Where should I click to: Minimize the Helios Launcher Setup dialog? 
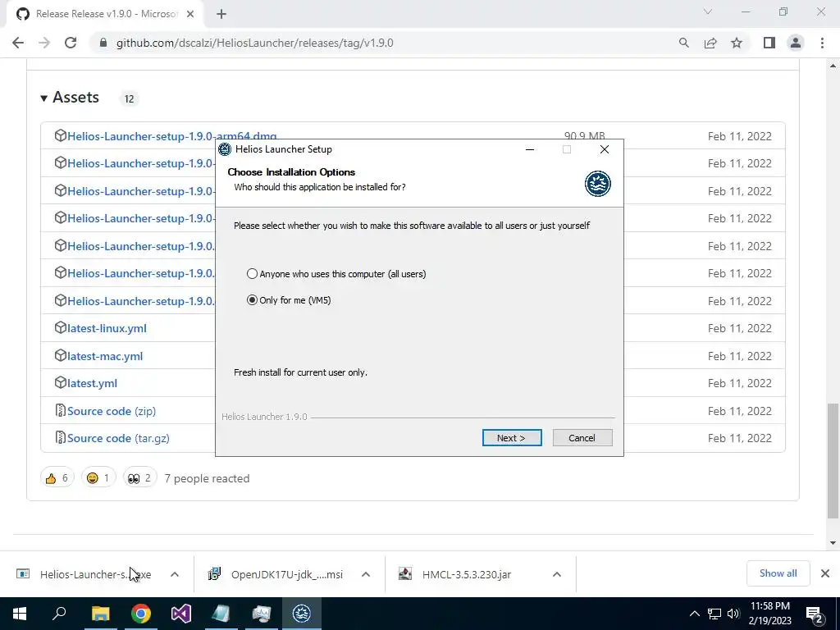[x=530, y=149]
